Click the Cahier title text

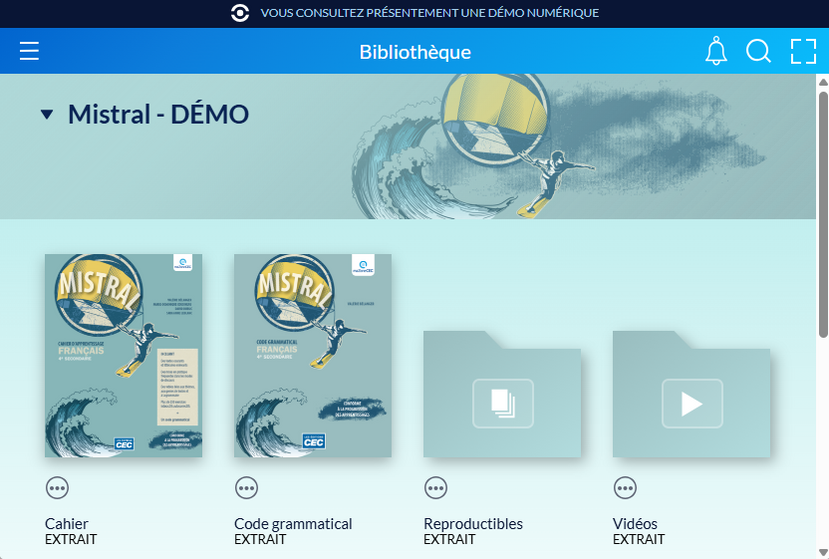67,524
